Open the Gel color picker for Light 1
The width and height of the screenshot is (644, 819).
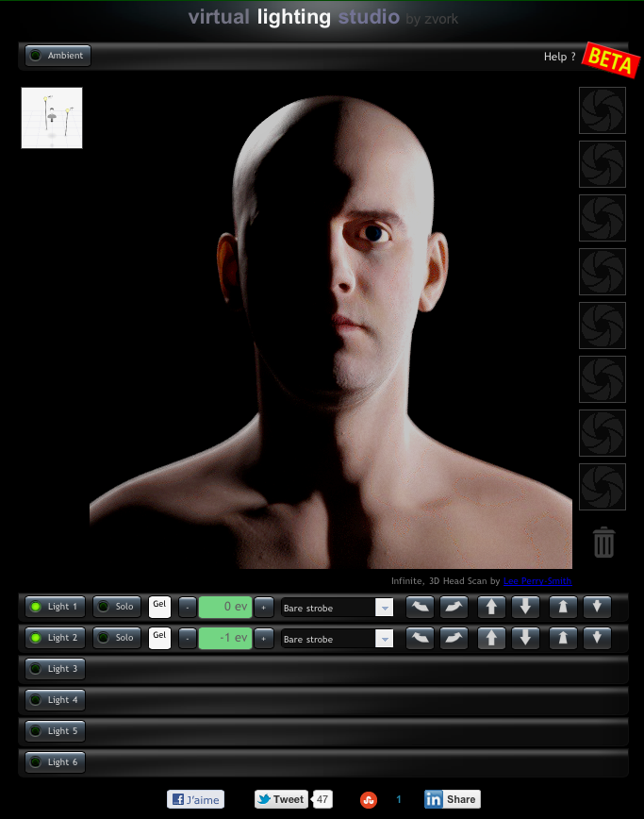click(x=159, y=607)
